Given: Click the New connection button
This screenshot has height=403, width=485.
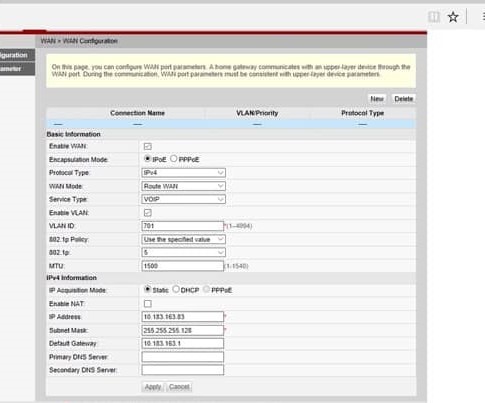Looking at the screenshot, I should (x=377, y=99).
